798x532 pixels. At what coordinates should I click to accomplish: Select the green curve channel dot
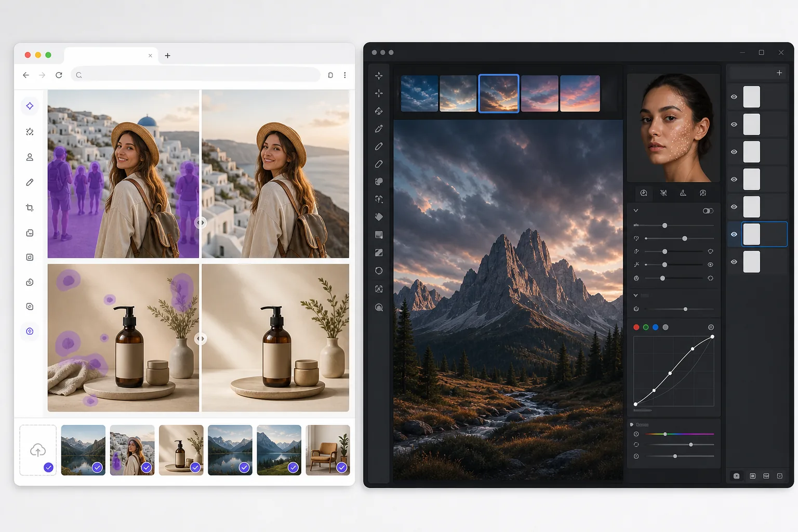tap(646, 327)
